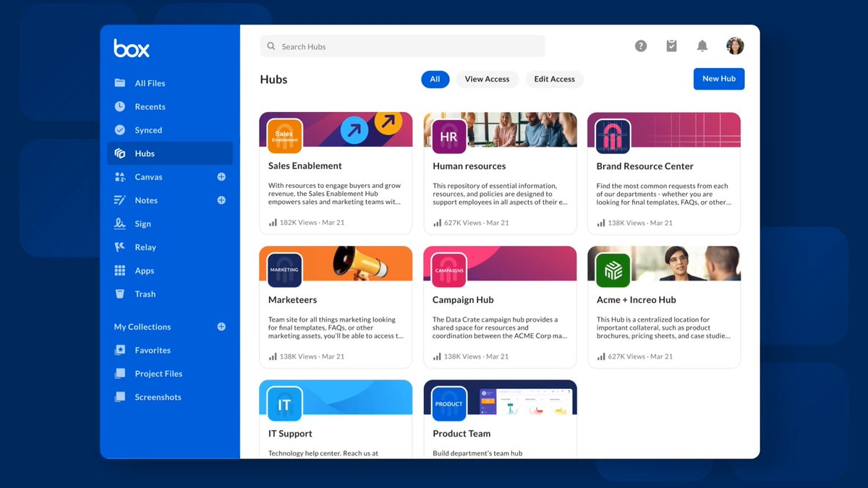The image size is (868, 488).
Task: Click the Synced checkmark icon
Action: click(x=120, y=130)
